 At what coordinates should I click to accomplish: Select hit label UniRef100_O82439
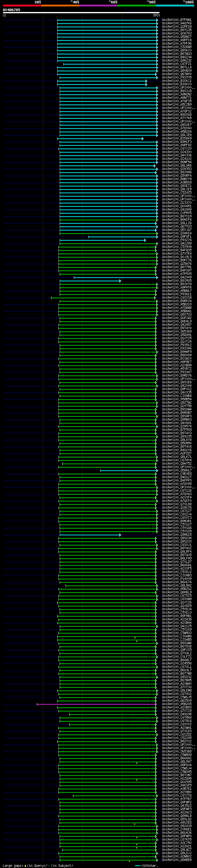176,826
